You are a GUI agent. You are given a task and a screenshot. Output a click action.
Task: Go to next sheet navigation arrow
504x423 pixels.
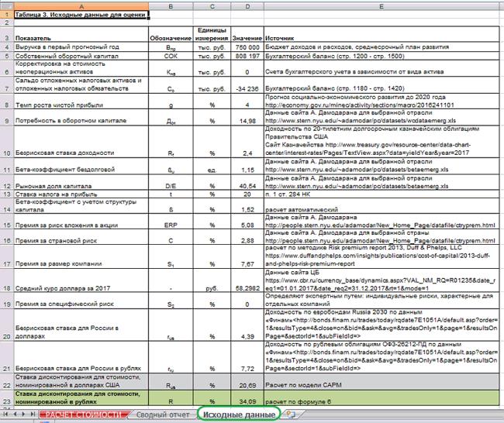23,414
